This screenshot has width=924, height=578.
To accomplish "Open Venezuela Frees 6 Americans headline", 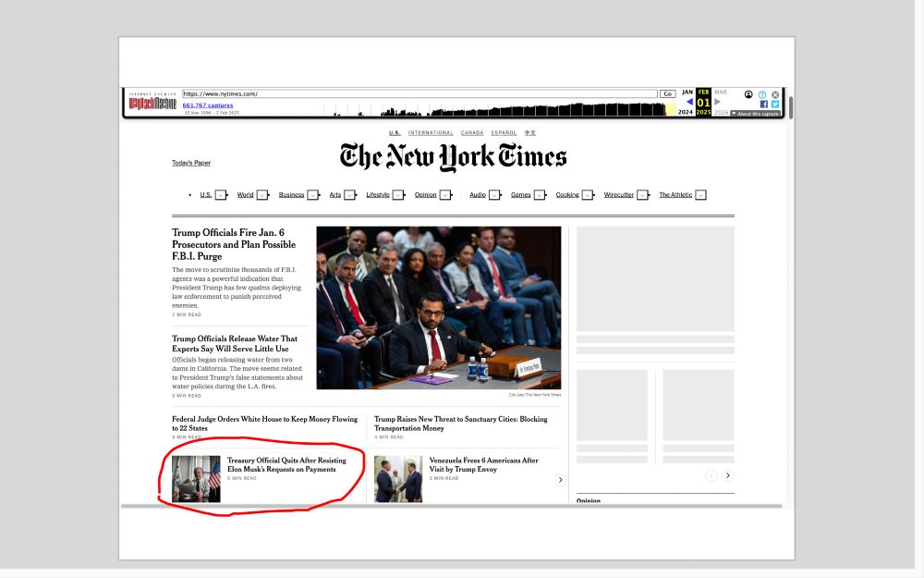I will tap(483, 465).
